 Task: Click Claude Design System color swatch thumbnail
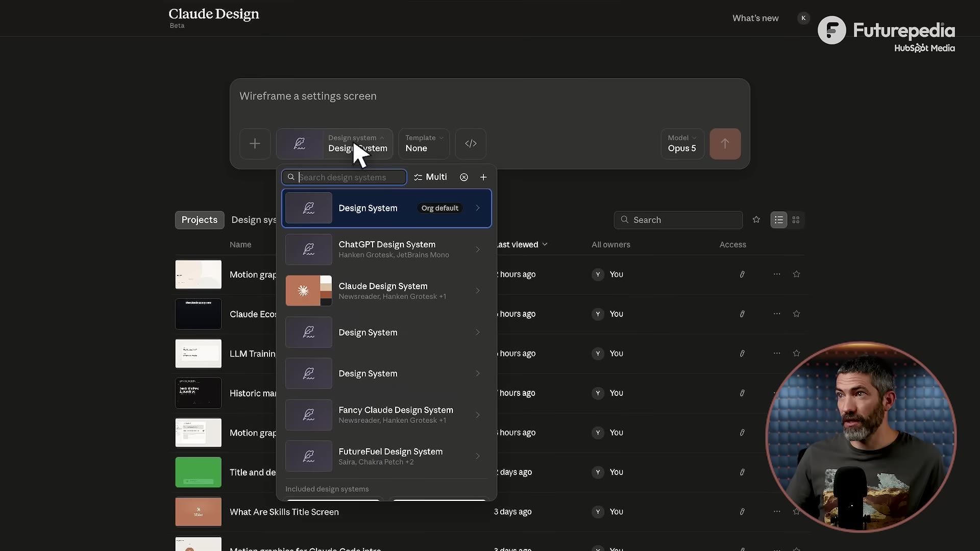(309, 291)
